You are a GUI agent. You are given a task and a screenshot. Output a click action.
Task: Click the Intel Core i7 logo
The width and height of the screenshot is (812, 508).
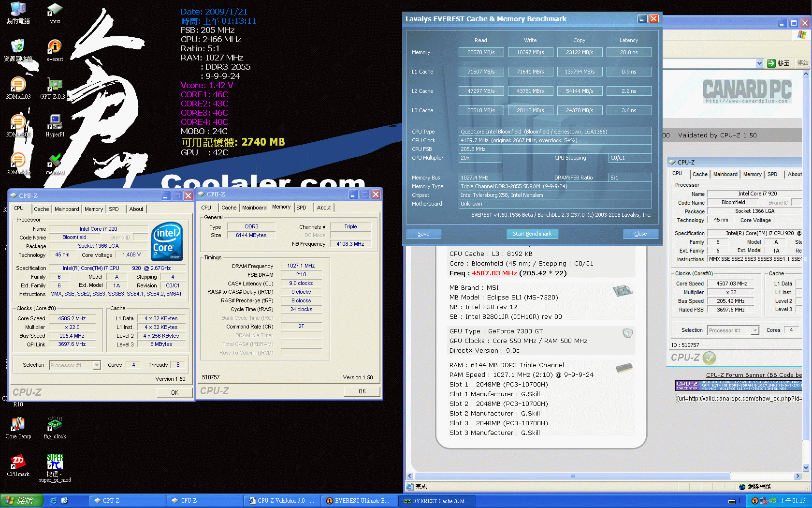tap(167, 241)
